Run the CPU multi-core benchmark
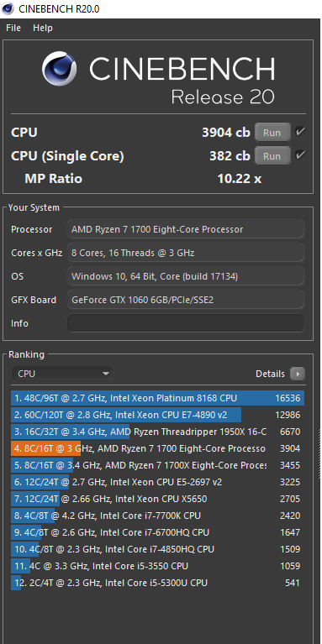Viewport: 322px width, 644px height. tap(272, 133)
